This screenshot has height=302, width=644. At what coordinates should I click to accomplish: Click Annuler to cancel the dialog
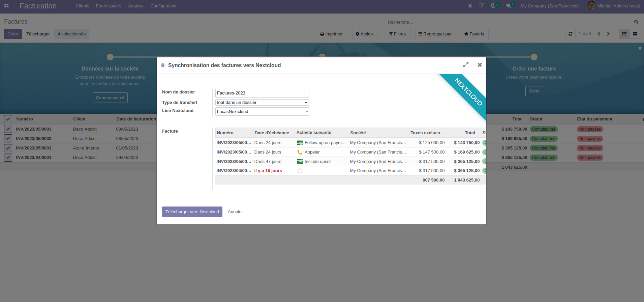(x=235, y=212)
